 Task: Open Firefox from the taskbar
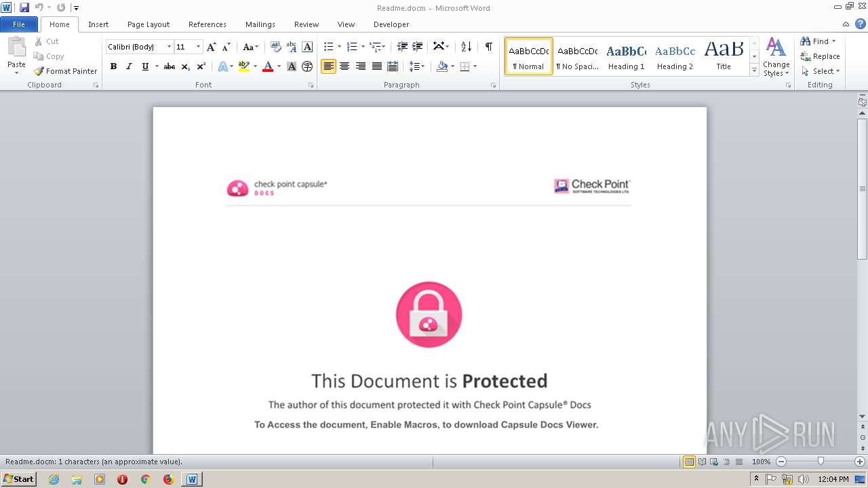pyautogui.click(x=168, y=479)
